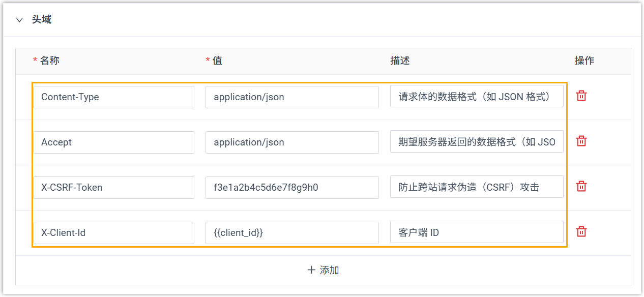This screenshot has width=644, height=297.
Task: Edit the Content-Type application/json value field
Action: point(292,97)
